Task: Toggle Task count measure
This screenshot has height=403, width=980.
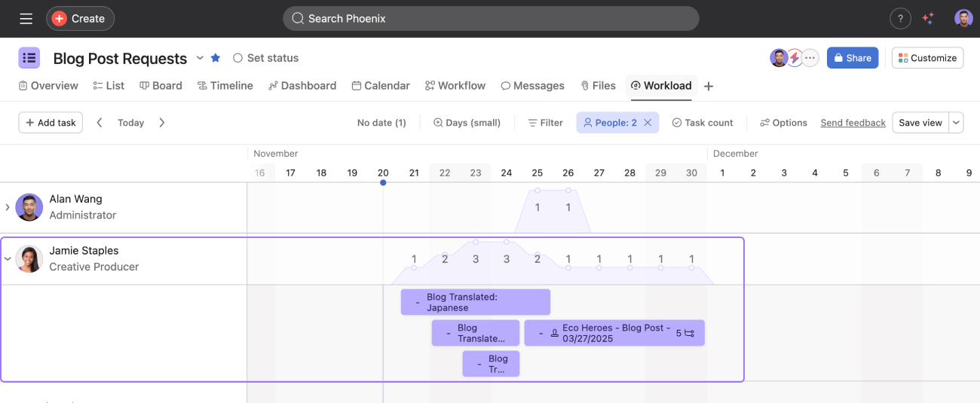Action: coord(702,123)
